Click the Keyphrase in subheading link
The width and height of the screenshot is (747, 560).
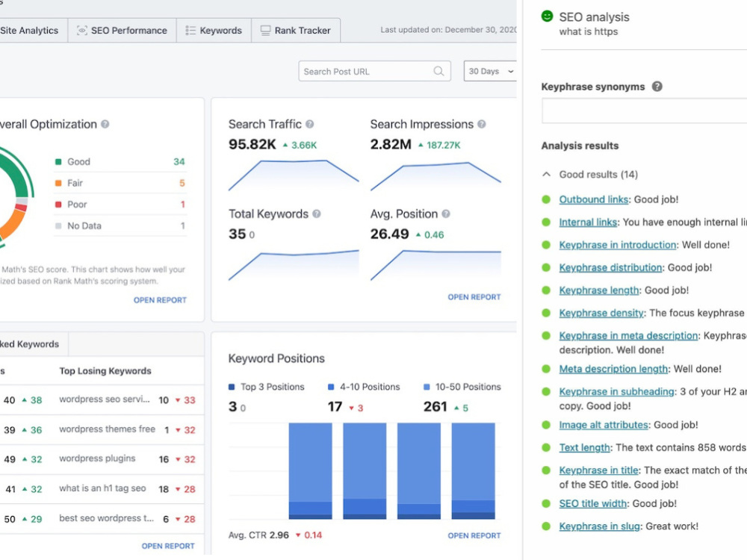pyautogui.click(x=617, y=391)
